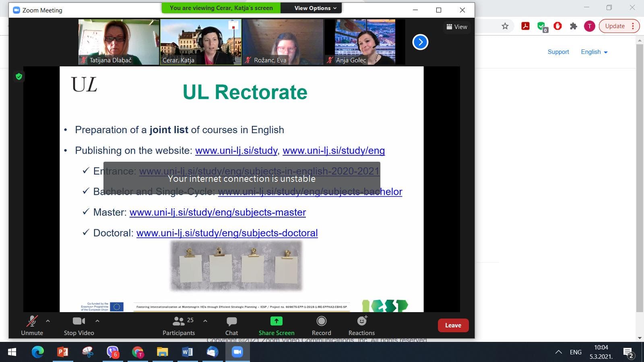Switch ENG input language
Viewport: 644px width, 362px height.
[576, 352]
